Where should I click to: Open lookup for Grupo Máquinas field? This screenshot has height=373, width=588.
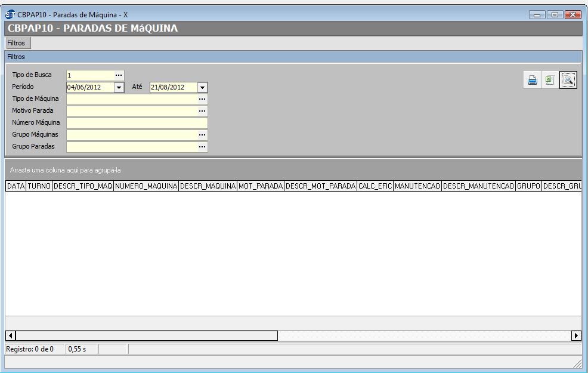pyautogui.click(x=202, y=135)
